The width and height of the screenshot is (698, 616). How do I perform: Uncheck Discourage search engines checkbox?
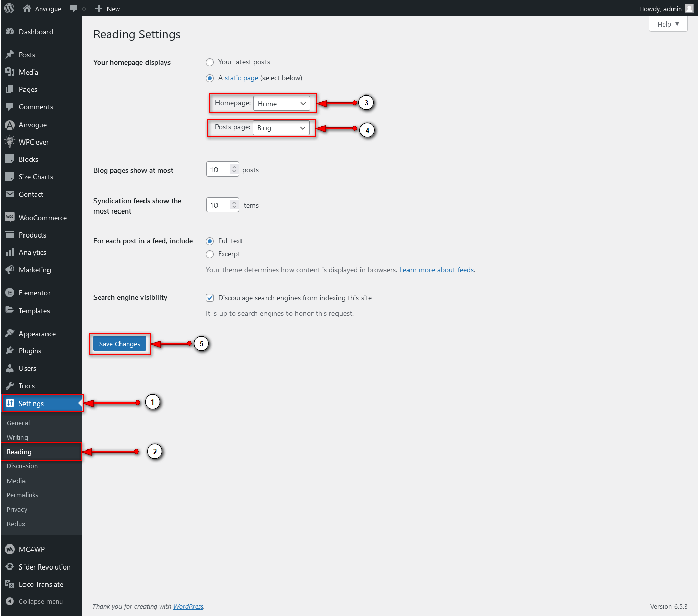click(x=210, y=298)
